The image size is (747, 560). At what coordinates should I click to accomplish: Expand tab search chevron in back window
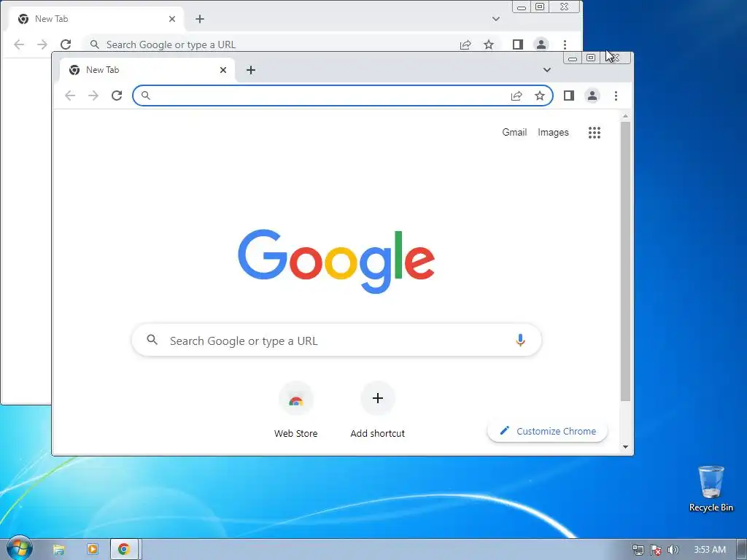[x=496, y=19]
